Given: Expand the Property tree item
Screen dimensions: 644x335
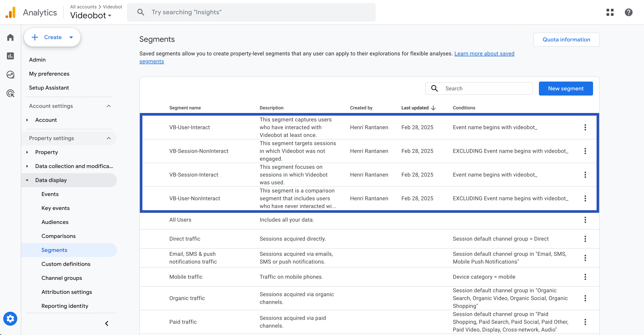Looking at the screenshot, I should (x=27, y=152).
